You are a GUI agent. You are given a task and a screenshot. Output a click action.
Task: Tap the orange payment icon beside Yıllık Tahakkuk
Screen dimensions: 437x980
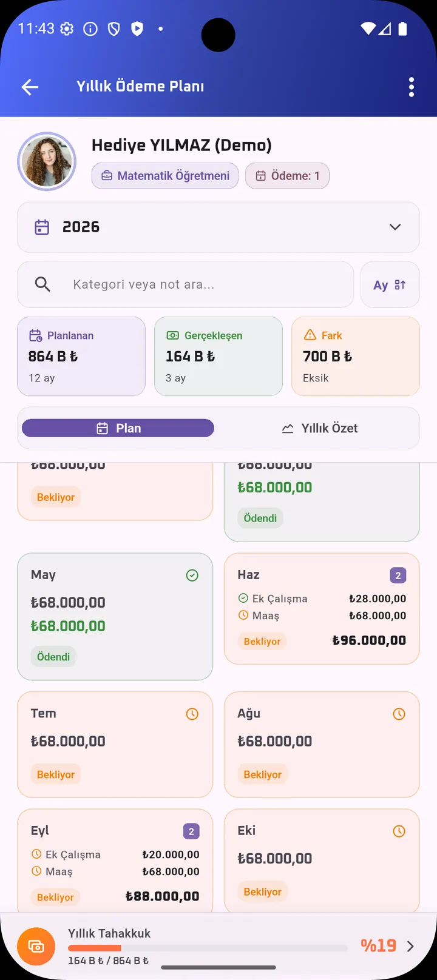[x=36, y=946]
